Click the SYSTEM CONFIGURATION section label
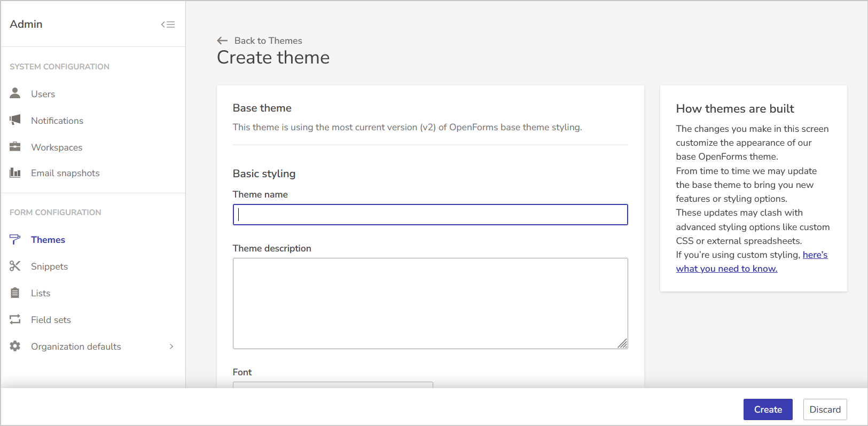The height and width of the screenshot is (426, 868). [x=59, y=67]
